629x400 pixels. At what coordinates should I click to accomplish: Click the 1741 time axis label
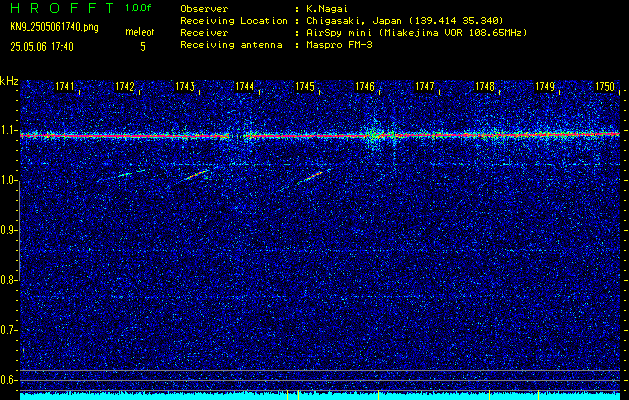(65, 86)
